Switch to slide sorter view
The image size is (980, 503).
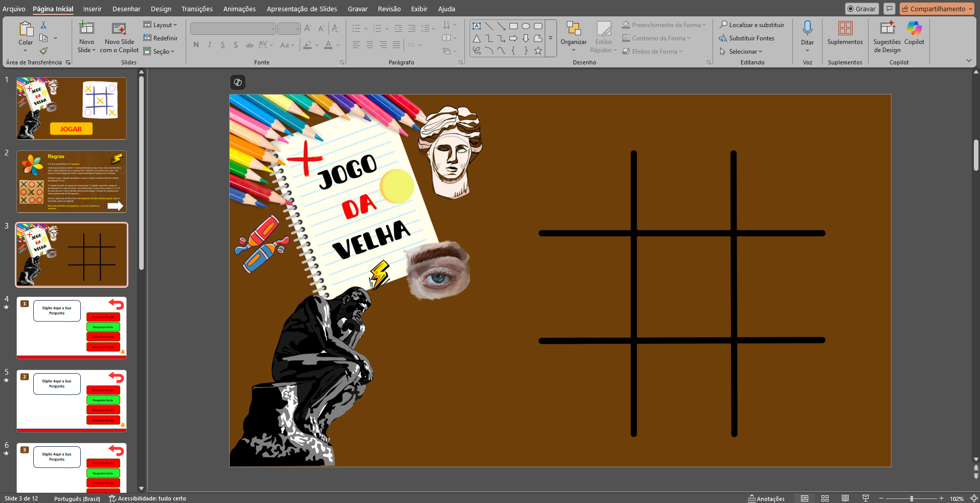tap(825, 498)
